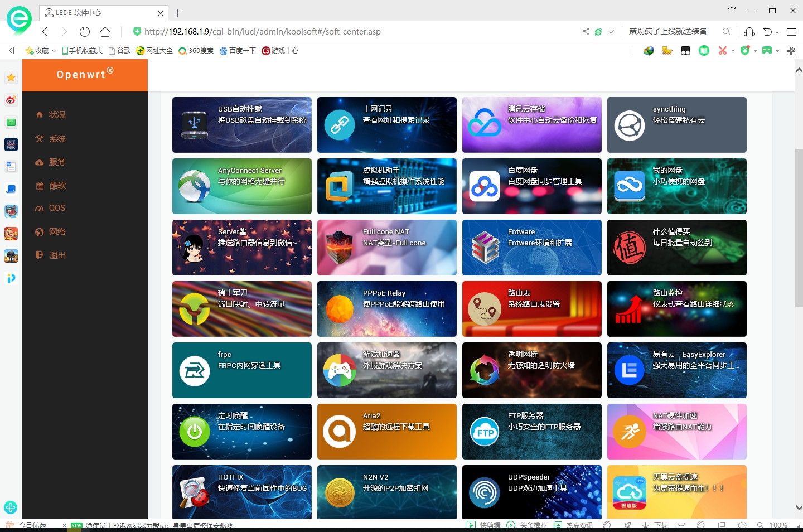Screen dimensions: 803x532
Task: Open the FTP服务器 icon
Action: 485,432
